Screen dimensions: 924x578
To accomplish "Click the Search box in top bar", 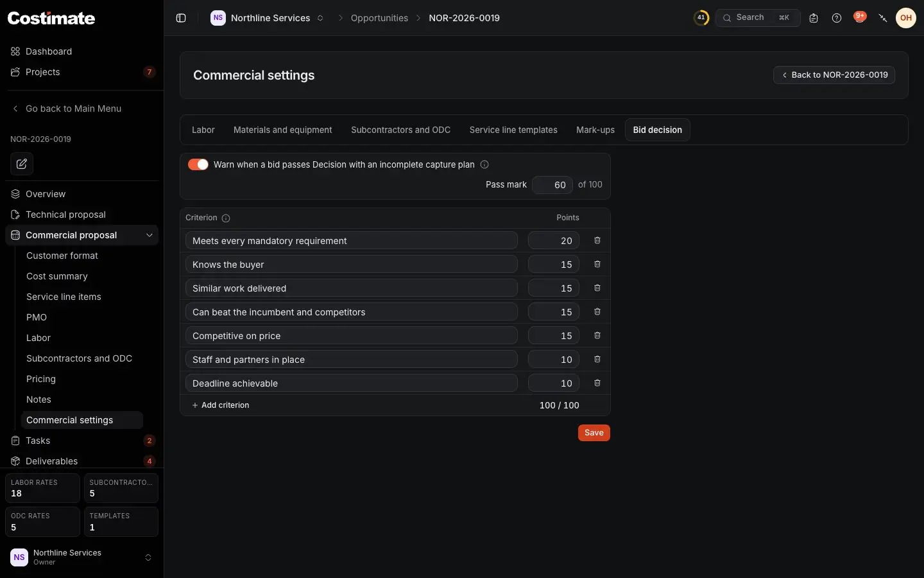I will 758,18.
